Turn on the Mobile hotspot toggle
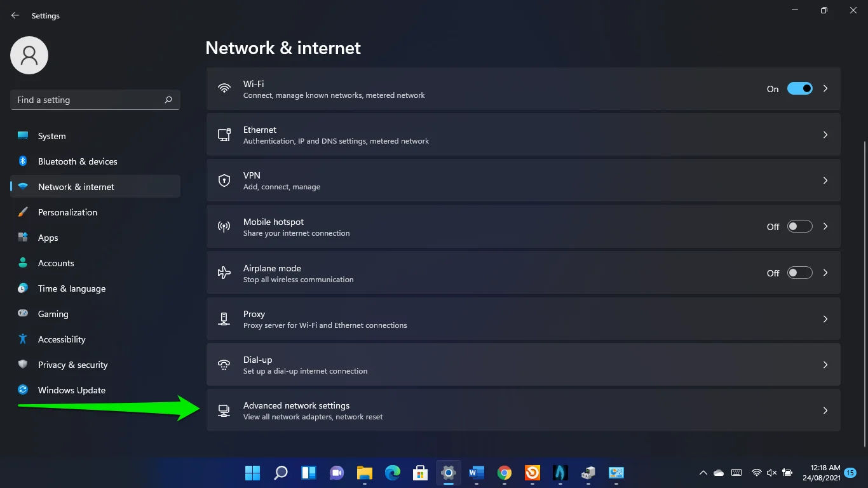Image resolution: width=868 pixels, height=488 pixels. [800, 227]
